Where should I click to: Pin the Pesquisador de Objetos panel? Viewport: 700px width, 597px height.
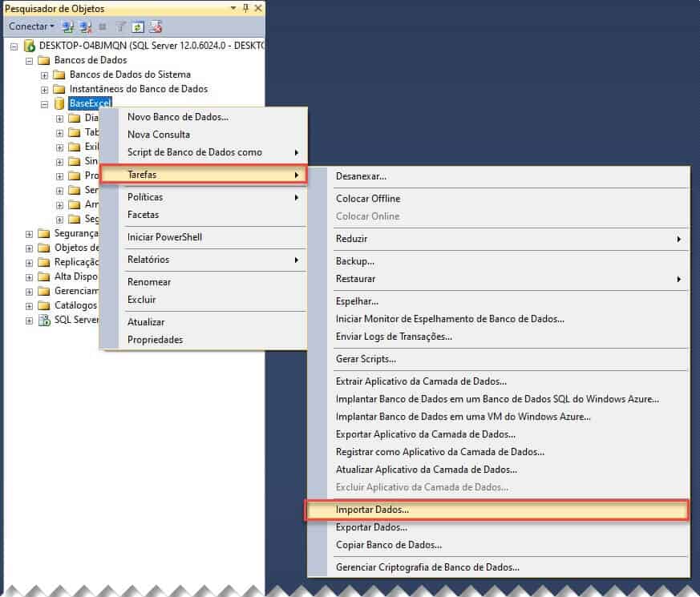pyautogui.click(x=245, y=8)
